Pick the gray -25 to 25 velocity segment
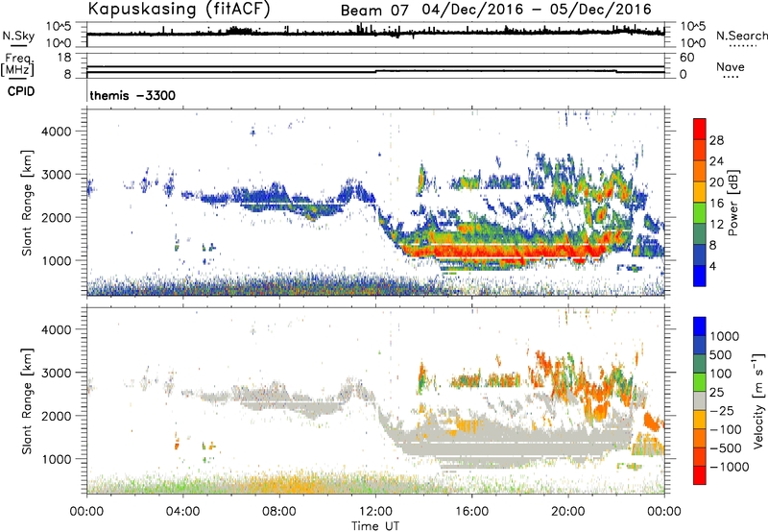 [x=700, y=400]
